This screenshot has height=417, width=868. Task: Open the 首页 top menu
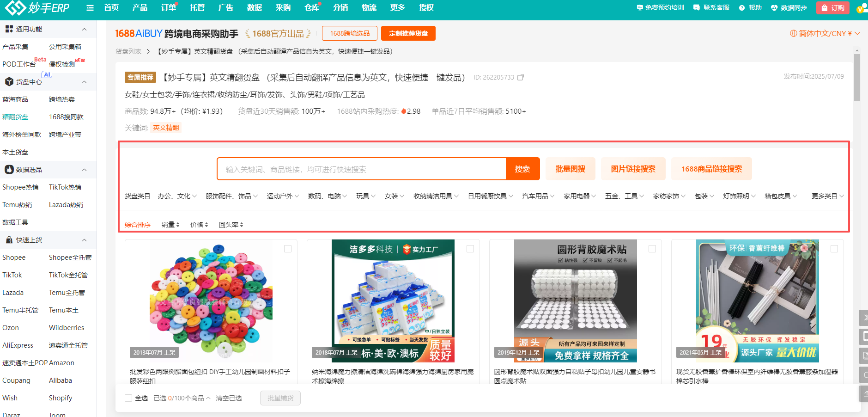[111, 7]
